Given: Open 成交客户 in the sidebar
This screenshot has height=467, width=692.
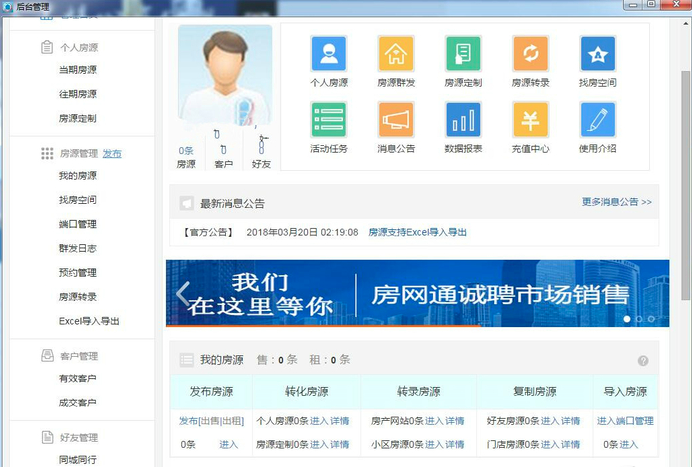Looking at the screenshot, I should (78, 403).
